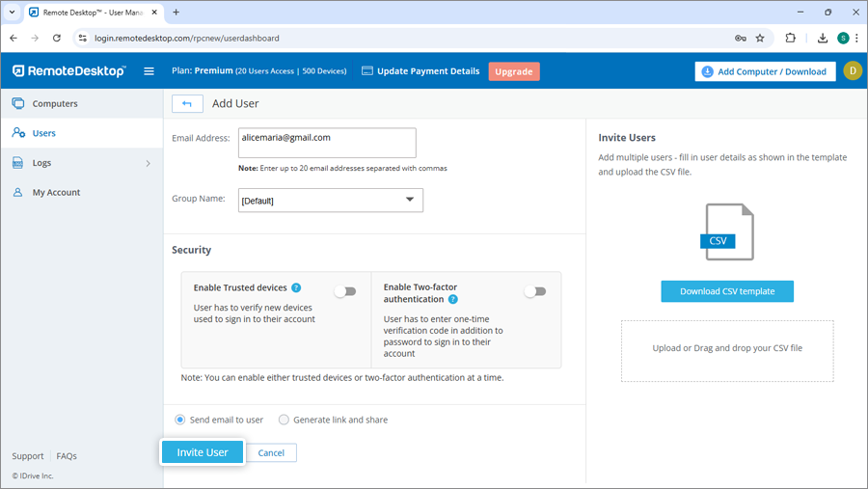This screenshot has height=489, width=868.
Task: Open My Account in the sidebar
Action: [x=82, y=192]
